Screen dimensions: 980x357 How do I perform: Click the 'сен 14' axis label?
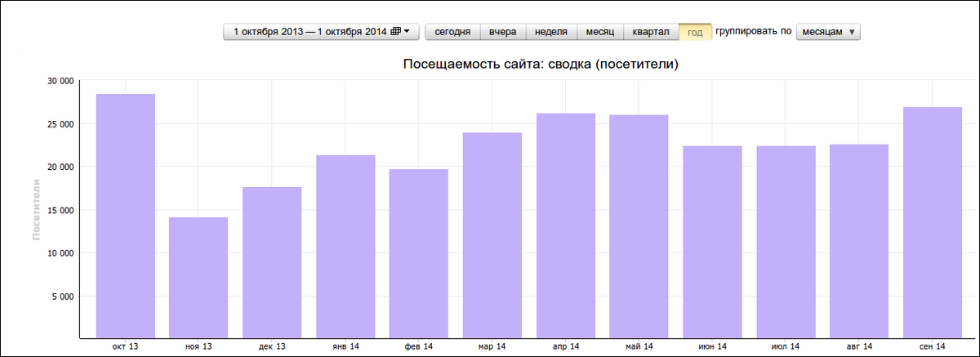[x=933, y=347]
